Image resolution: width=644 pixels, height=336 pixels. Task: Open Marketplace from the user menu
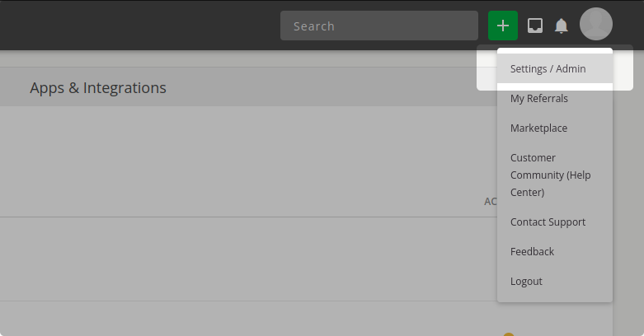tap(538, 128)
